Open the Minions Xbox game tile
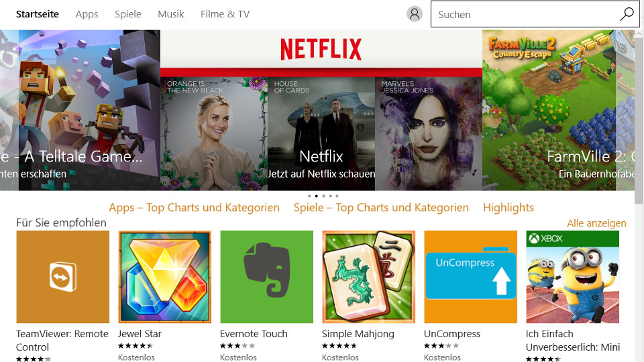 tap(572, 277)
